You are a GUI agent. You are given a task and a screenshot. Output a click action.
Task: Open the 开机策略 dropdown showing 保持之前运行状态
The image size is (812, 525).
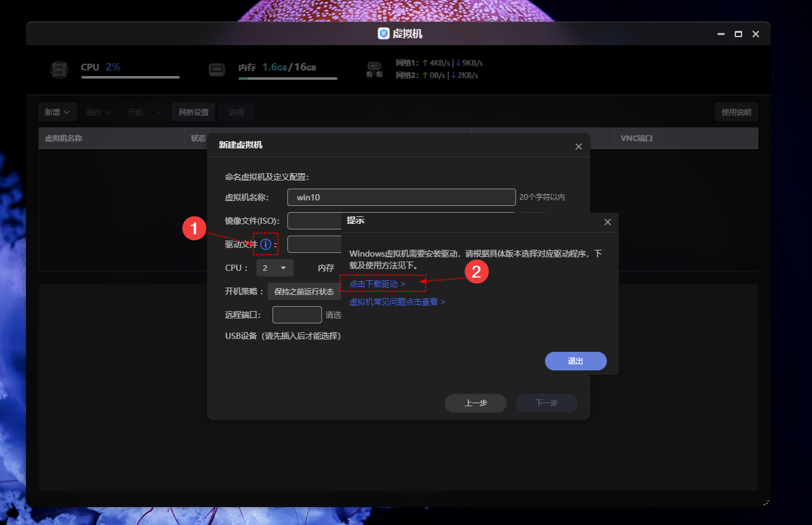coord(304,291)
